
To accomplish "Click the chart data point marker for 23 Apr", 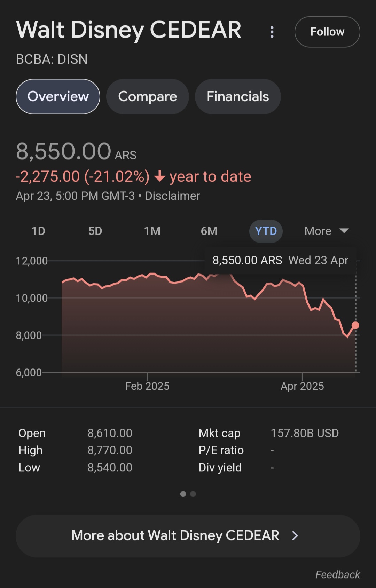I will pos(355,325).
